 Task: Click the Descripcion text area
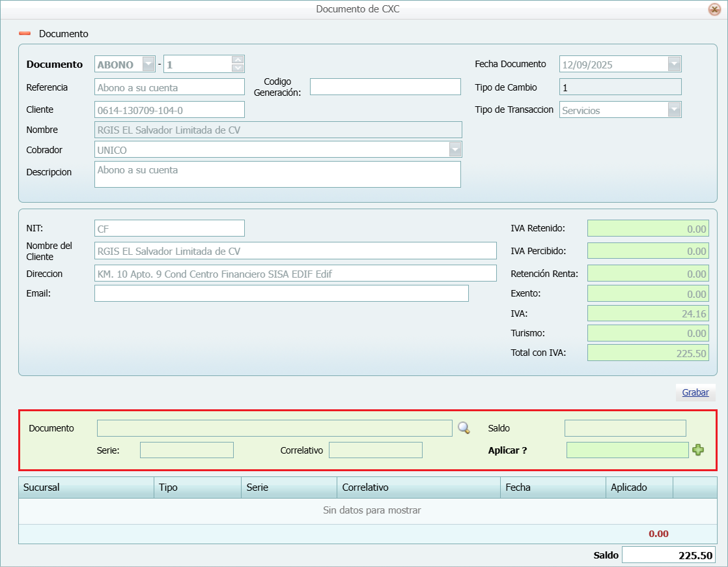(277, 174)
